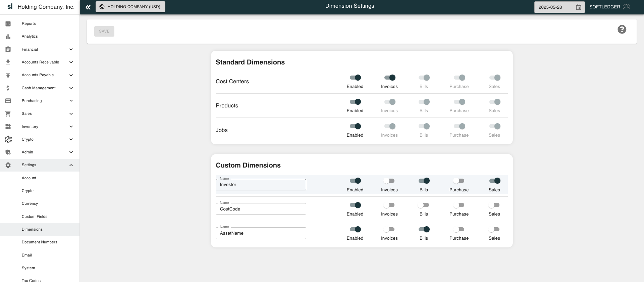Viewport: 644px width, 282px height.
Task: Click the Cash Management dollar icon
Action: [x=8, y=88]
